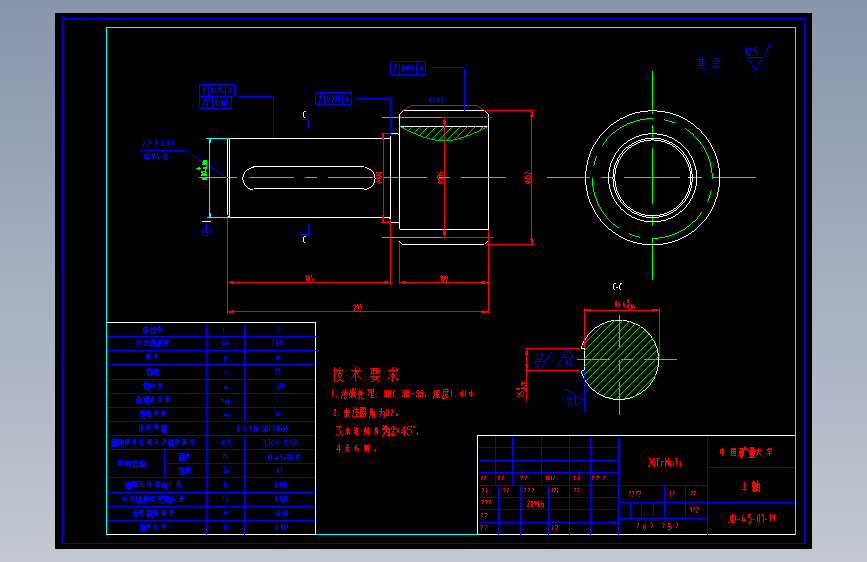The image size is (867, 562).
Task: Click the university name in the title block
Action: pos(746,452)
